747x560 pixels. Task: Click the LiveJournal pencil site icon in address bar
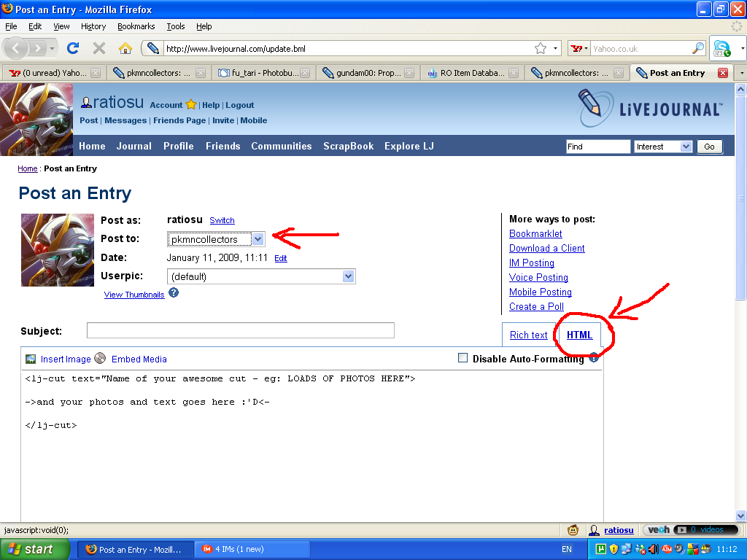coord(152,48)
